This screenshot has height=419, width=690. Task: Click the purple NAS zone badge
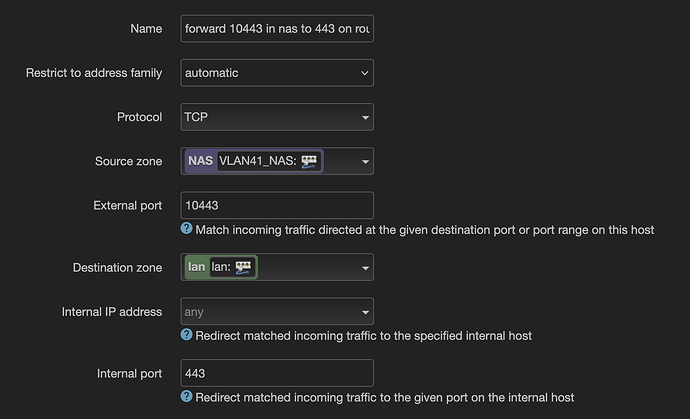[200, 161]
